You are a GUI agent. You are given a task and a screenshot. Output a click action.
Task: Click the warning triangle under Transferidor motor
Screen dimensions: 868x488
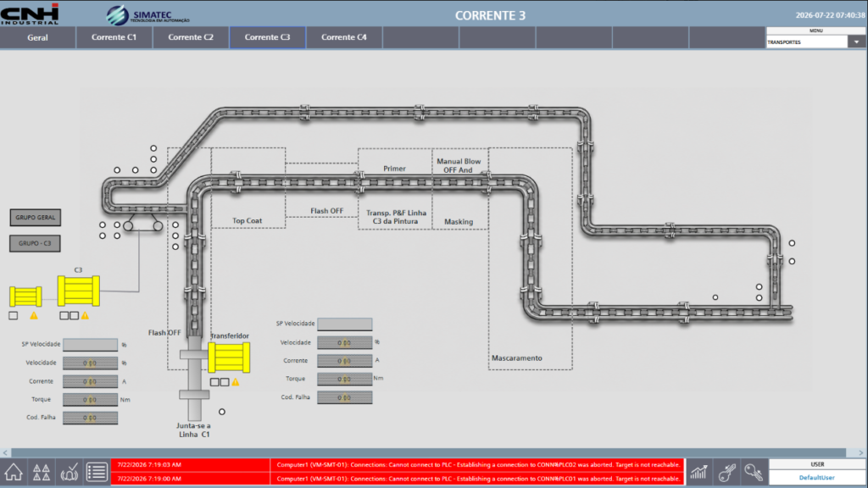(x=236, y=382)
